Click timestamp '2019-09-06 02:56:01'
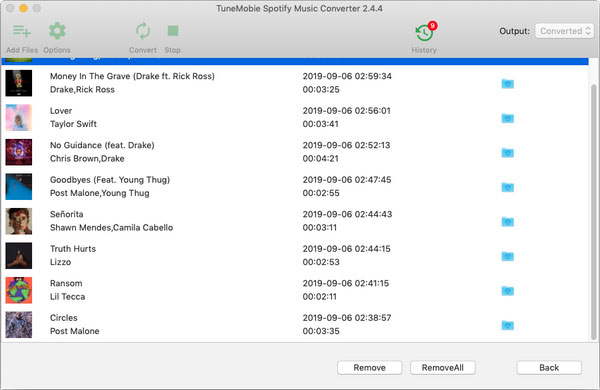Screen dimensions: 600x390 [x=347, y=111]
